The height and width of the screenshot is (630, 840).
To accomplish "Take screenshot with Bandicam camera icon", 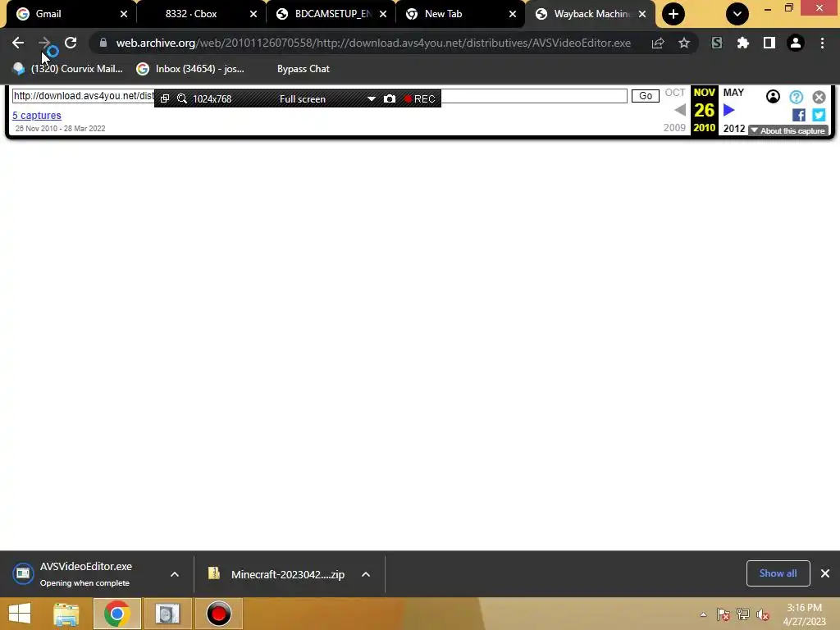I will coord(390,98).
